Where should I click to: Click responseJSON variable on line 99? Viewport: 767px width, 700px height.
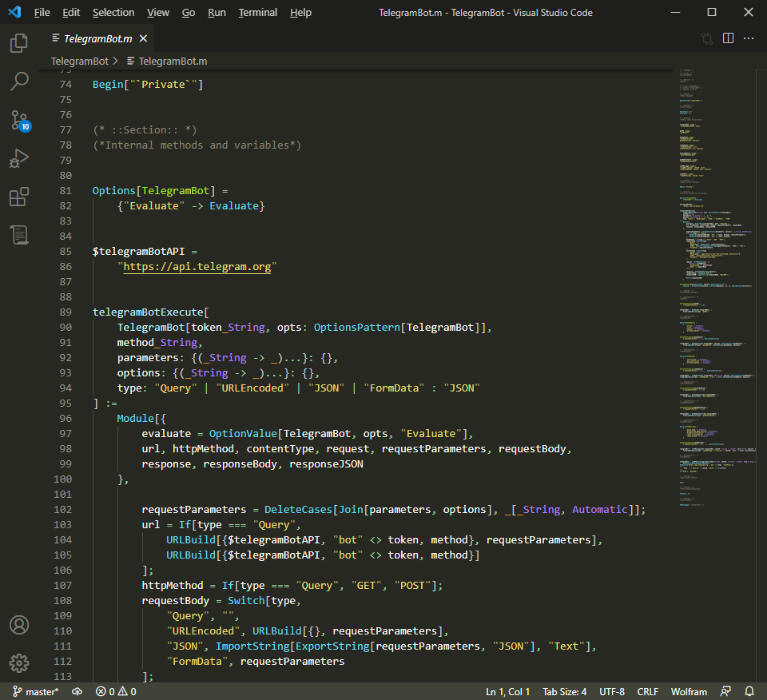click(326, 463)
